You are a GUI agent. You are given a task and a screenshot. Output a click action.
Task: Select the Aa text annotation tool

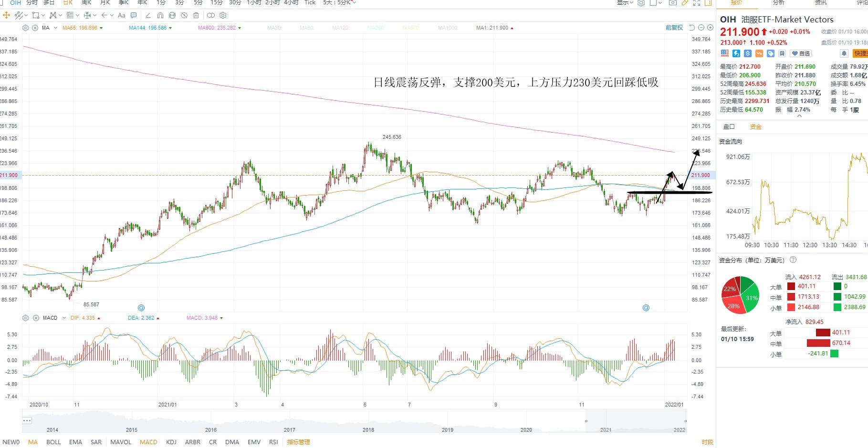click(122, 15)
